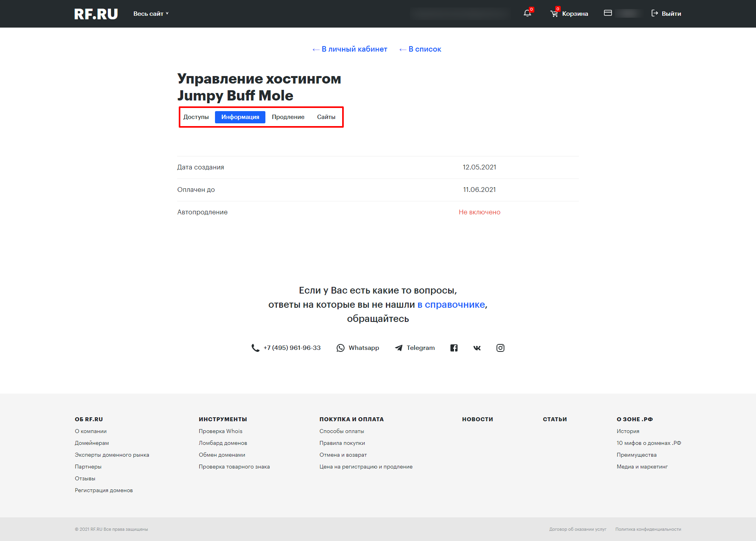Image resolution: width=756 pixels, height=541 pixels.
Task: Switch to the Сайты tab
Action: [x=326, y=117]
